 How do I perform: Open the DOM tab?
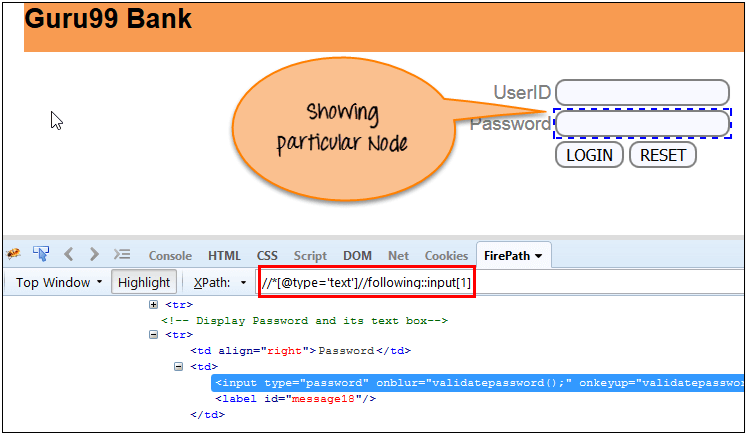click(357, 255)
